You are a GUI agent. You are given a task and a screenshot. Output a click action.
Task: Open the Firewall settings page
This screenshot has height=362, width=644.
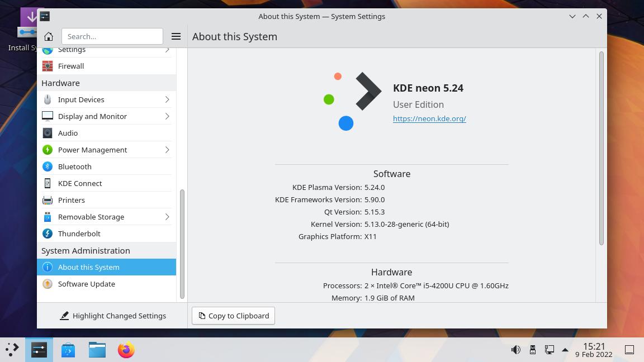pyautogui.click(x=107, y=66)
